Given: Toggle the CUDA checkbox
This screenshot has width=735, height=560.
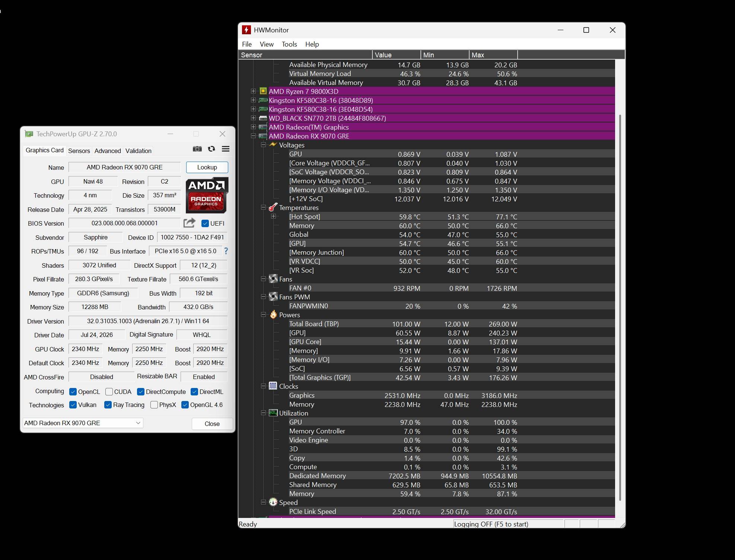Looking at the screenshot, I should pyautogui.click(x=109, y=392).
